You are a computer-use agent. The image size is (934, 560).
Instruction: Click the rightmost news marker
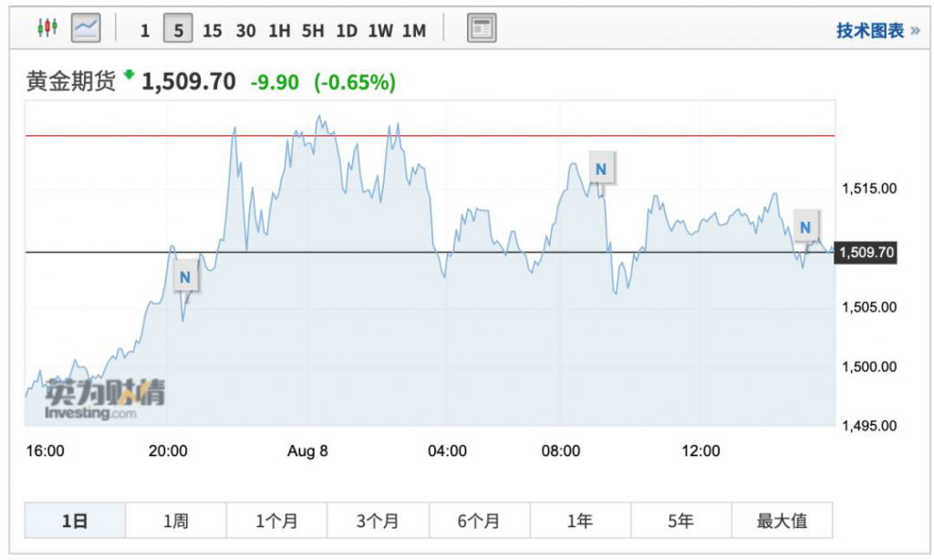pos(804,226)
